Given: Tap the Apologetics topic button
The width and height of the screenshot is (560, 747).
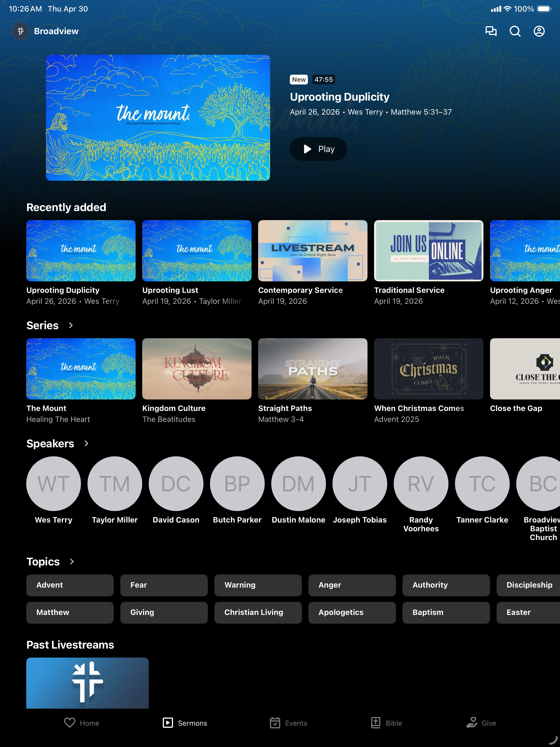Looking at the screenshot, I should tap(352, 612).
